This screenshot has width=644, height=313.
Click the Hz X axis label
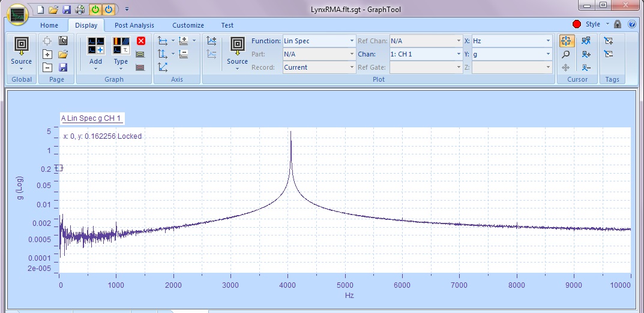[349, 295]
